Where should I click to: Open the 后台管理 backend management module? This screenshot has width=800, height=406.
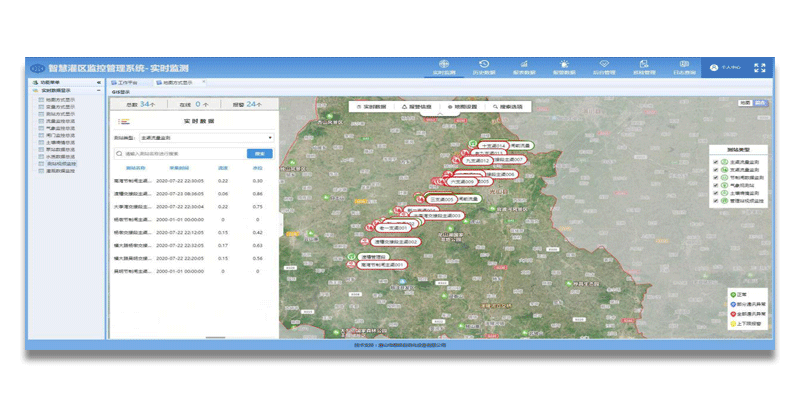tap(604, 67)
